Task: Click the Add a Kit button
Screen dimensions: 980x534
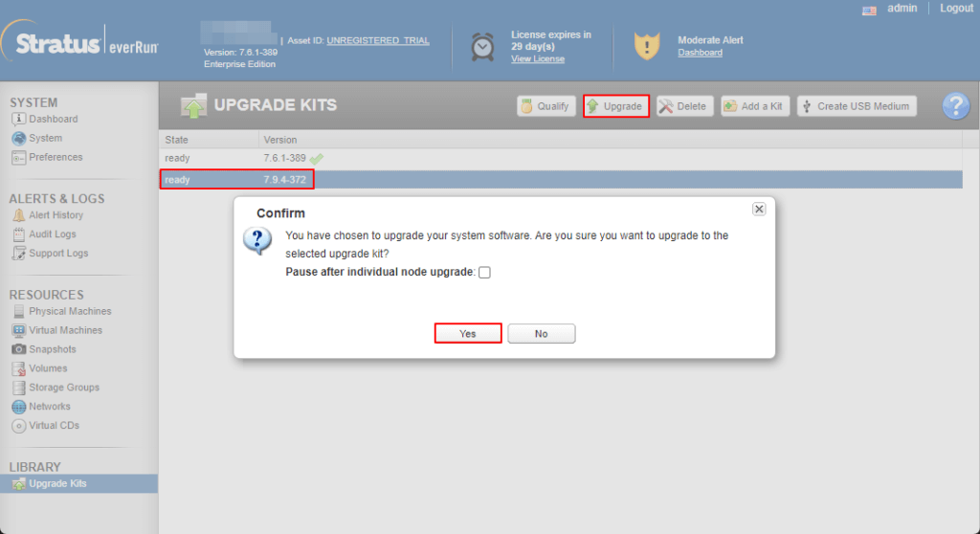Action: pos(755,106)
